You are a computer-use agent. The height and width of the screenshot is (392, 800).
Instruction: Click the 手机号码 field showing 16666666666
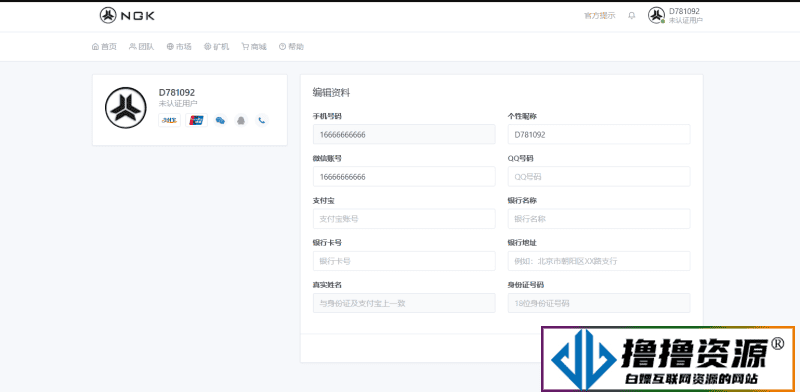pos(404,134)
